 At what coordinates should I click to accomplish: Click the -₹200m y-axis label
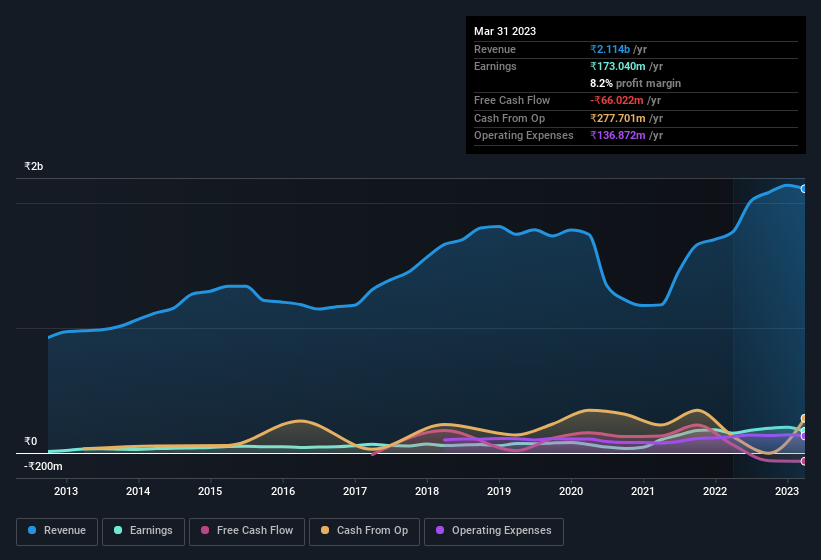point(43,466)
